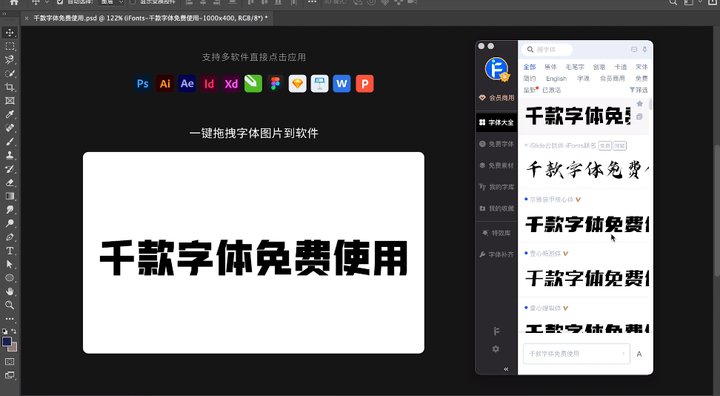Screen dimensions: 720x396
Task: Open 我的字库 in iFonts sidebar
Action: (x=496, y=187)
